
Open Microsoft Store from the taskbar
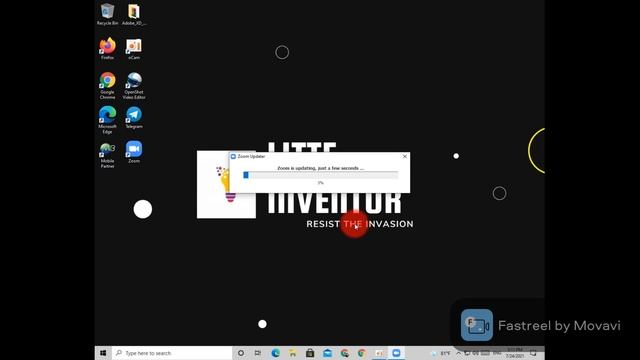(x=310, y=353)
